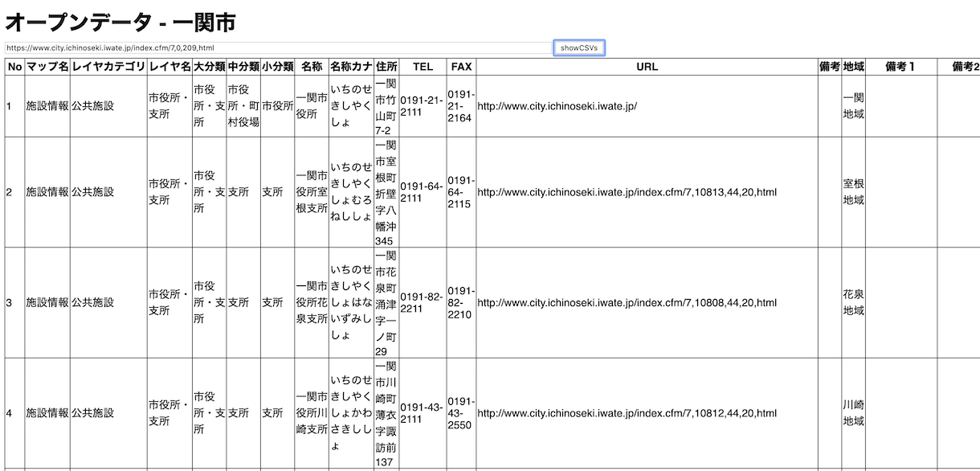Click 施設情報 cell in row 2
980x471 pixels.
[47, 192]
